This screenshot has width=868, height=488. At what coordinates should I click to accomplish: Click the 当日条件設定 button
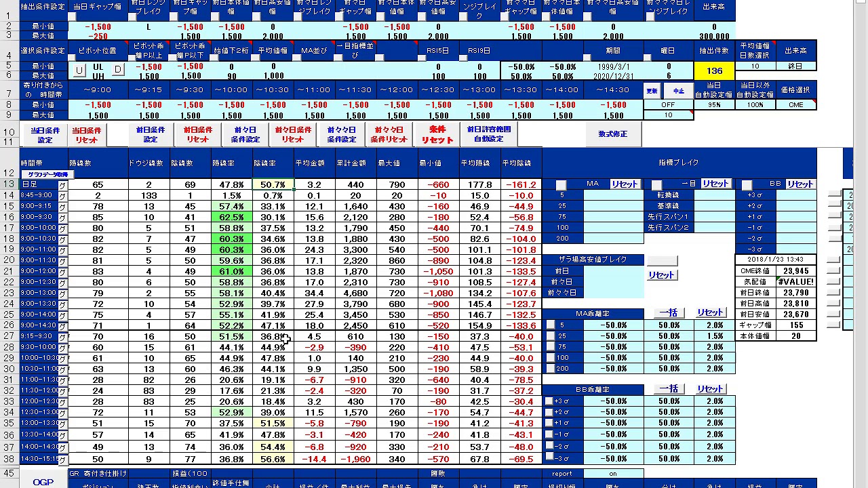(45, 135)
